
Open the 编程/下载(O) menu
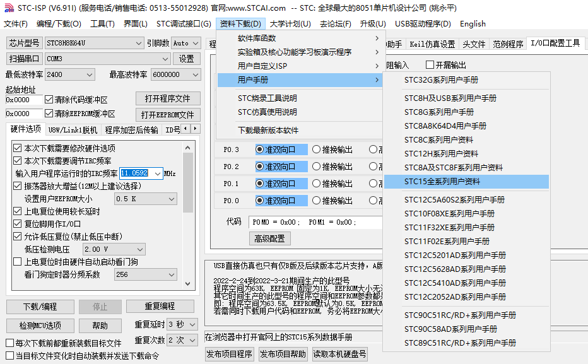[x=59, y=23]
